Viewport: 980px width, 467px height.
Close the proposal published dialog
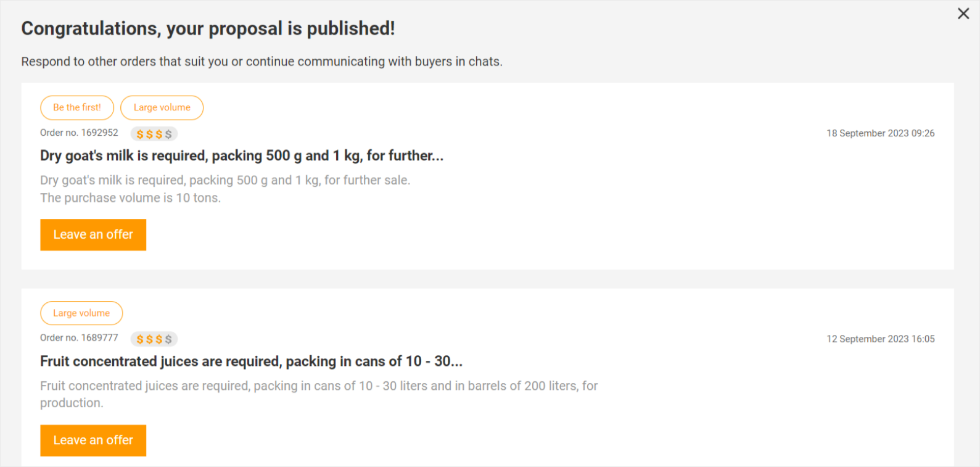[963, 14]
